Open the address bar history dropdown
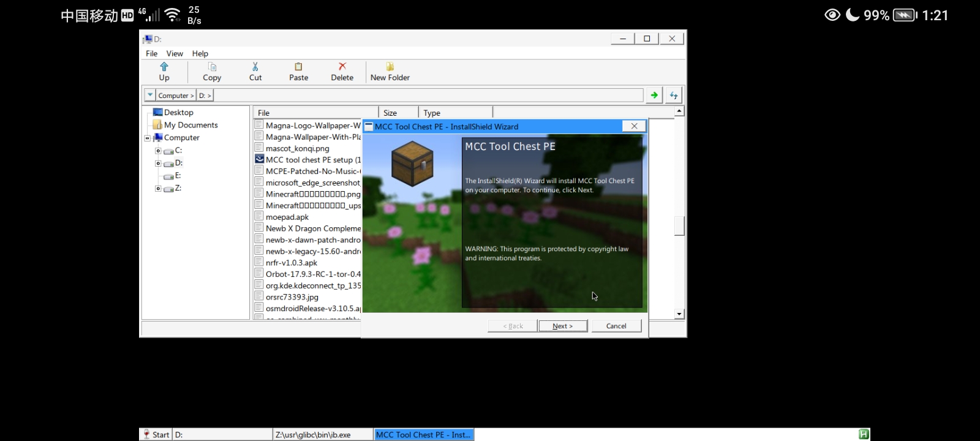This screenshot has height=441, width=980. click(150, 95)
